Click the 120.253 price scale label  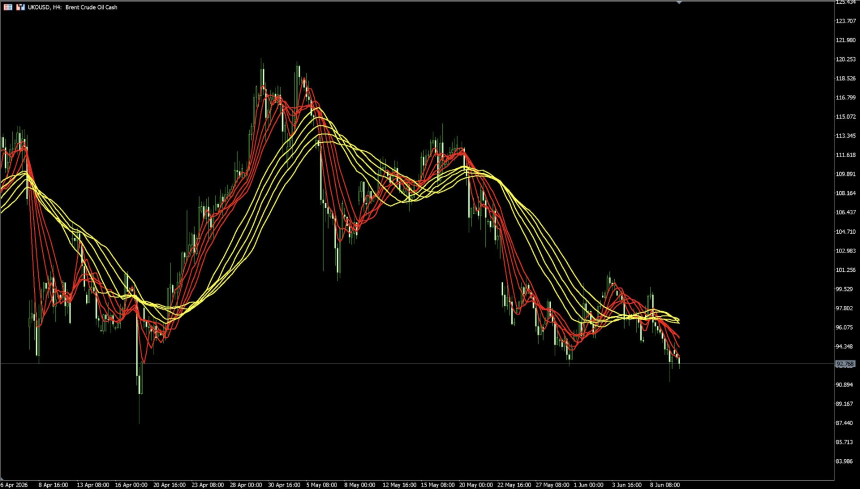coord(846,59)
